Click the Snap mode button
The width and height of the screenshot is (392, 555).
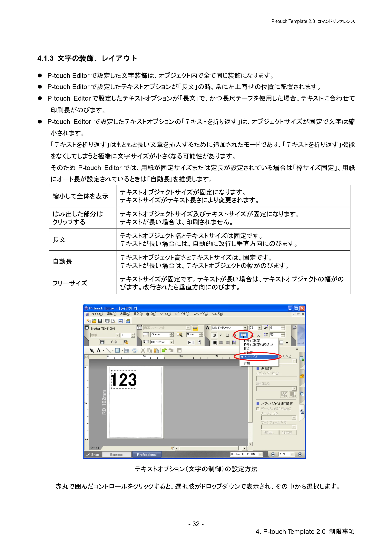click(x=93, y=455)
